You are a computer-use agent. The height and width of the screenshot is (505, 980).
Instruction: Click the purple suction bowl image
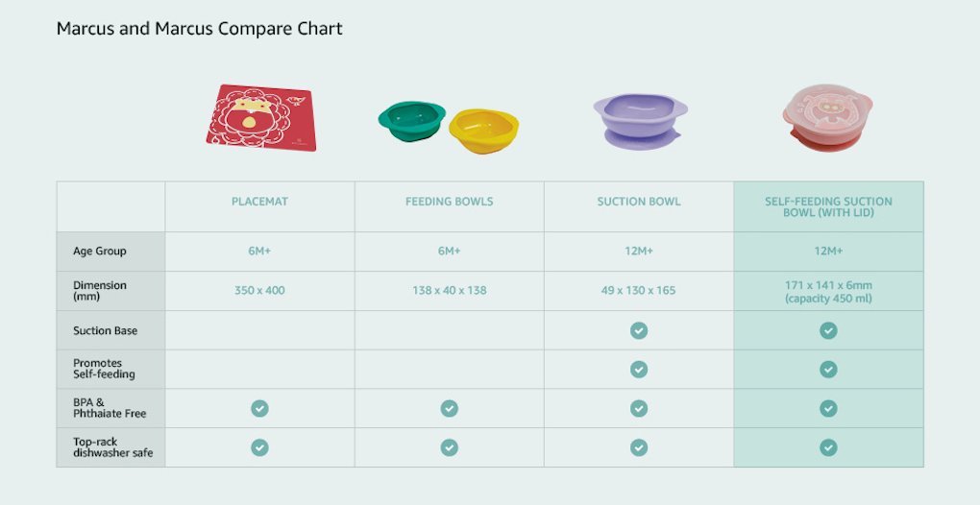639,122
